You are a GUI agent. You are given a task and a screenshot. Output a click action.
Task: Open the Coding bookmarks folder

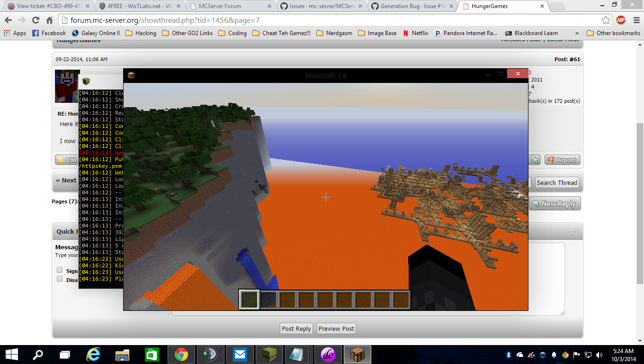click(233, 33)
